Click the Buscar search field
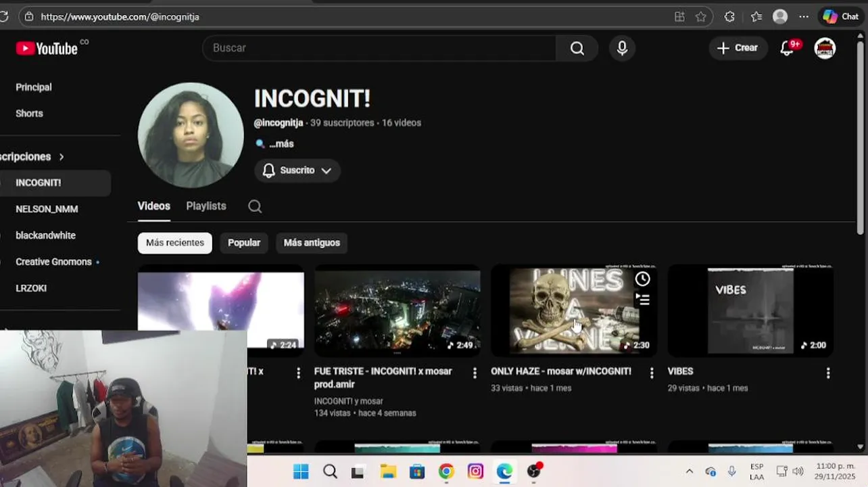 pos(379,48)
